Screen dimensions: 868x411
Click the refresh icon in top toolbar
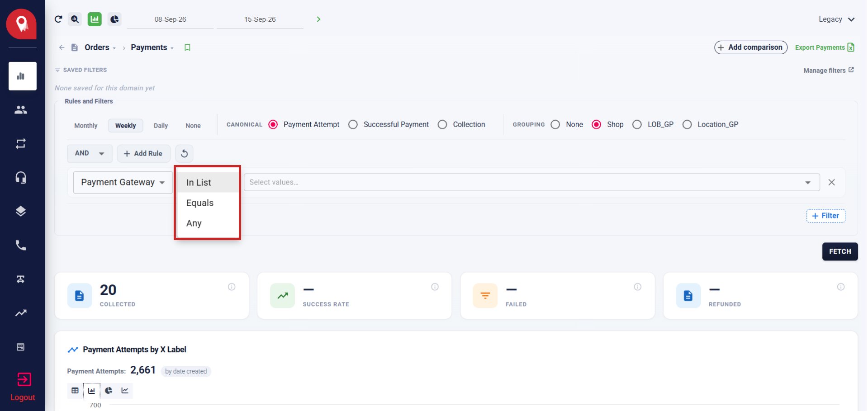(x=58, y=19)
